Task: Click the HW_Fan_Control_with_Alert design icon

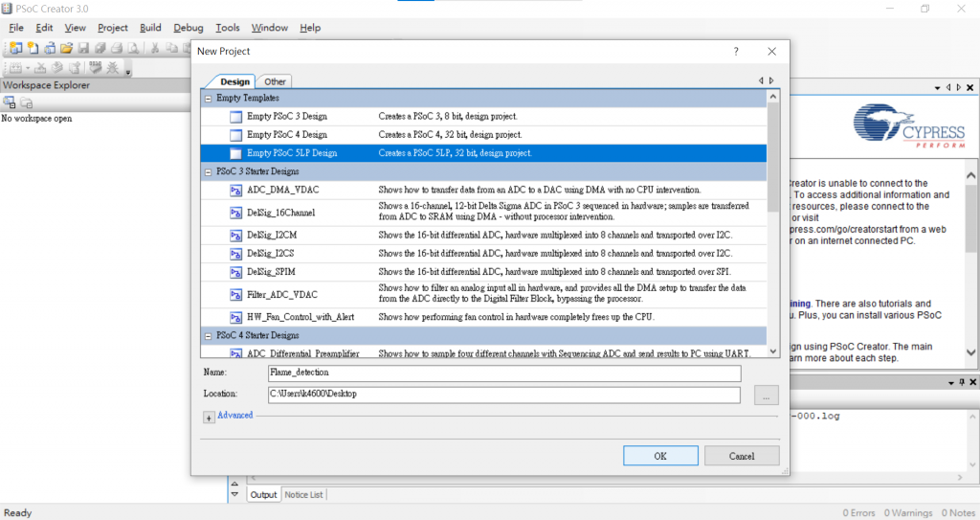Action: (x=235, y=317)
